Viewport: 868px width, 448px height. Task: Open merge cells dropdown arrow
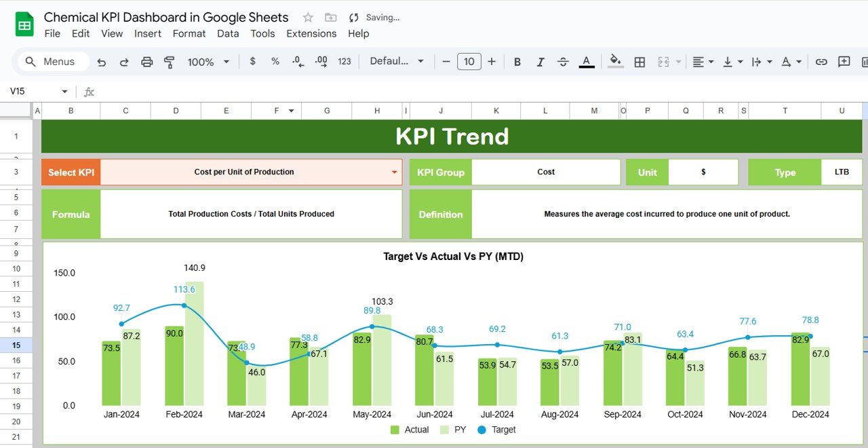coord(679,62)
